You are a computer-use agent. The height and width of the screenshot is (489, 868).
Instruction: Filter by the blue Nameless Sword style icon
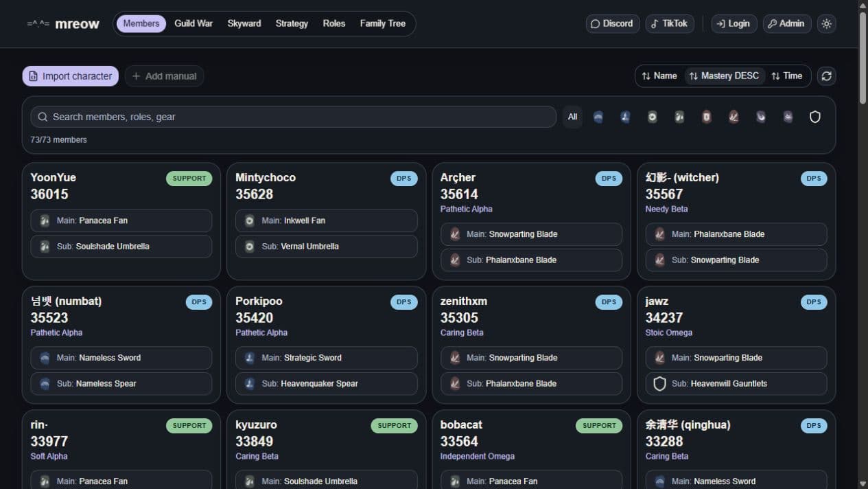tap(598, 117)
